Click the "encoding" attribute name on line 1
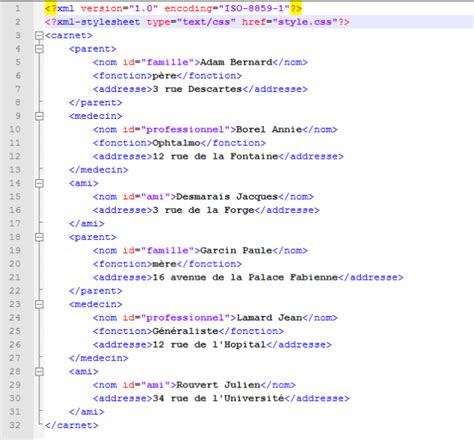Viewport: 474px width, 440px height. tap(188, 8)
